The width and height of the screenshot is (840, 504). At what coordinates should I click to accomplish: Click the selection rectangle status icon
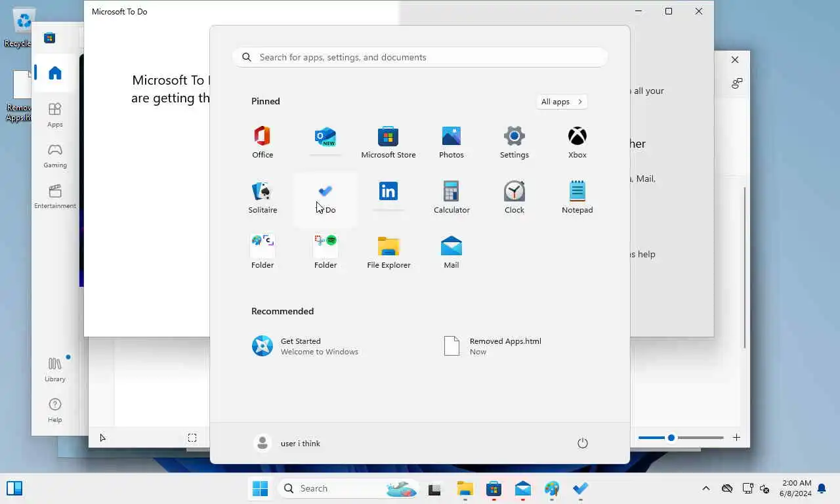coord(192,438)
